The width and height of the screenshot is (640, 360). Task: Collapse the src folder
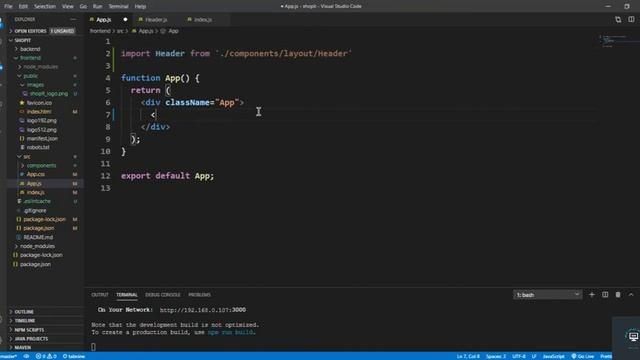45,156
